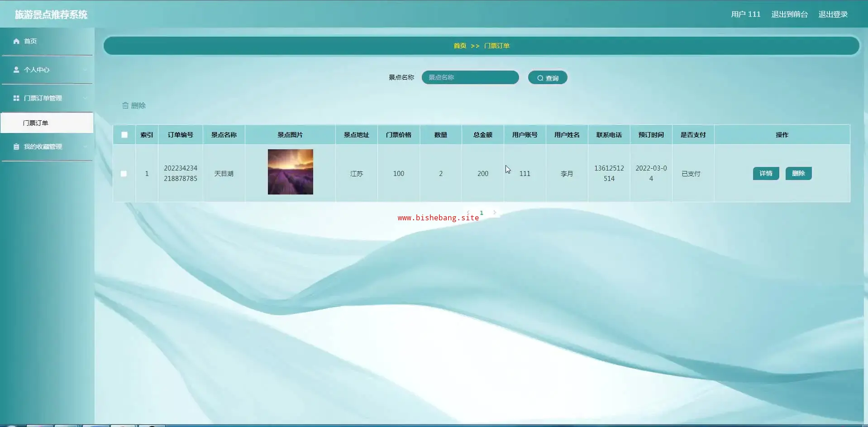
Task: Click the 用户姓名 column header
Action: pos(567,135)
